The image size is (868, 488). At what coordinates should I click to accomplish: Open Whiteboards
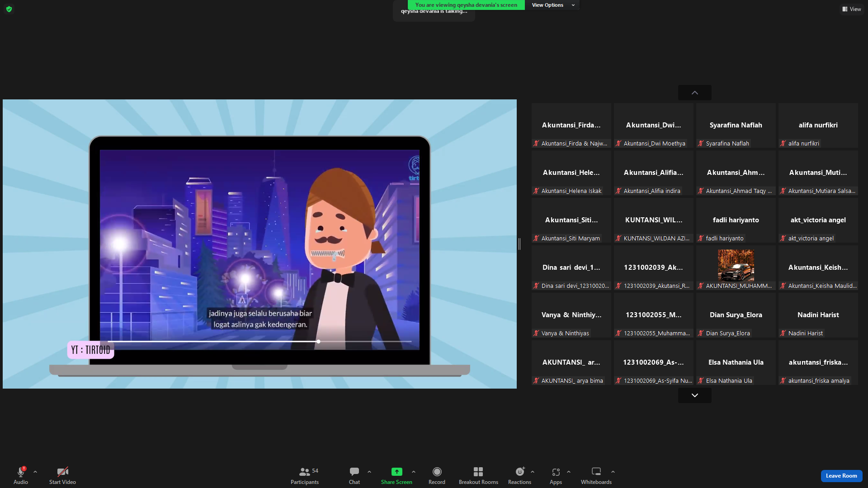point(596,475)
